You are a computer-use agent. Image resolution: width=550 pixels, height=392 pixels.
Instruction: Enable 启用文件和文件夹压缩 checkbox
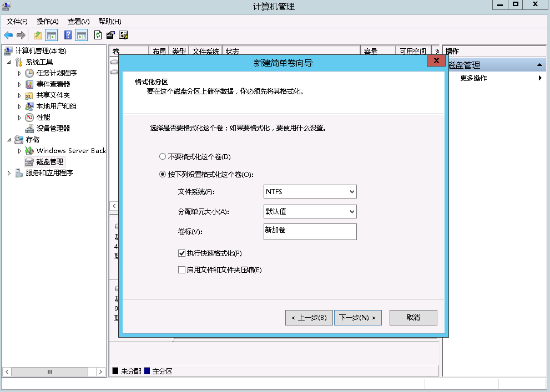tap(181, 269)
